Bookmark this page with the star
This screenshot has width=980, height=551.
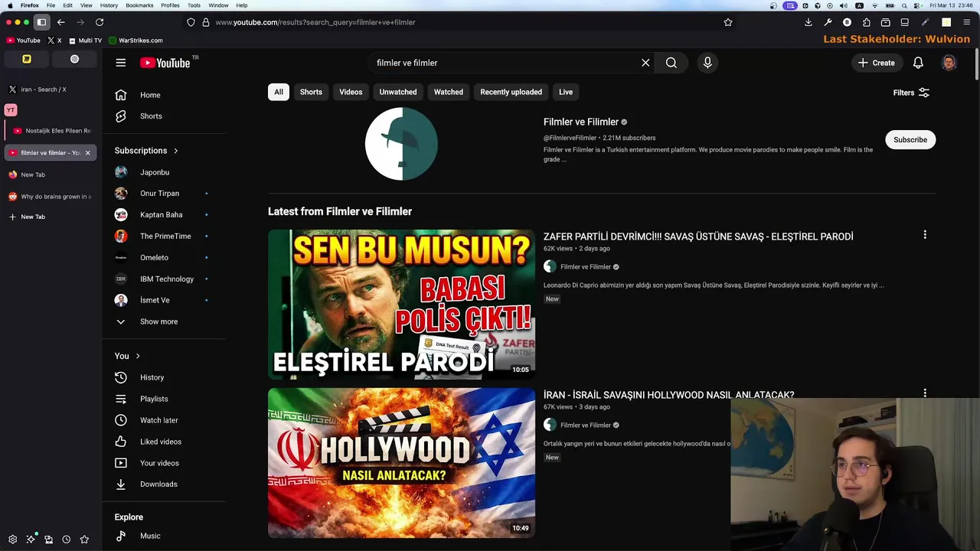click(x=728, y=22)
